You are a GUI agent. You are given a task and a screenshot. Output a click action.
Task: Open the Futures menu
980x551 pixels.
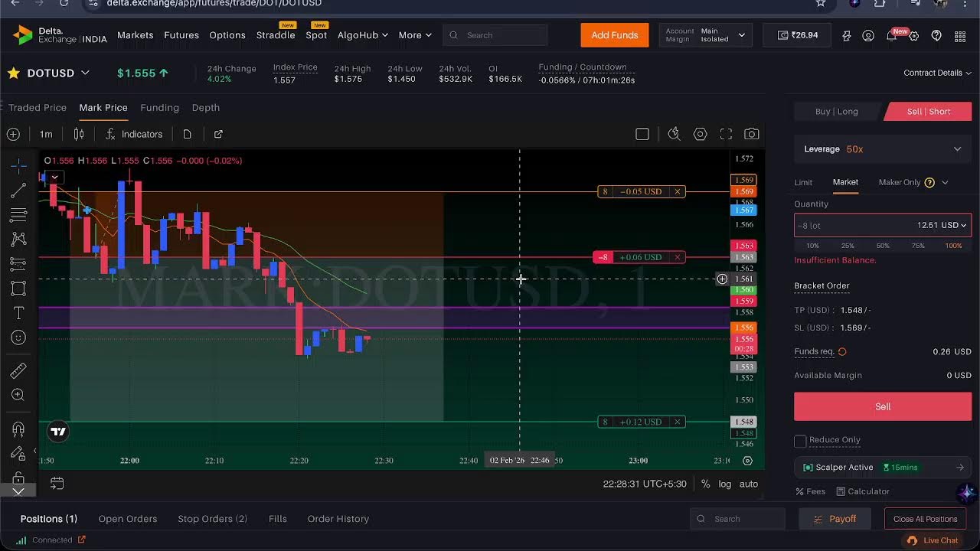point(181,35)
